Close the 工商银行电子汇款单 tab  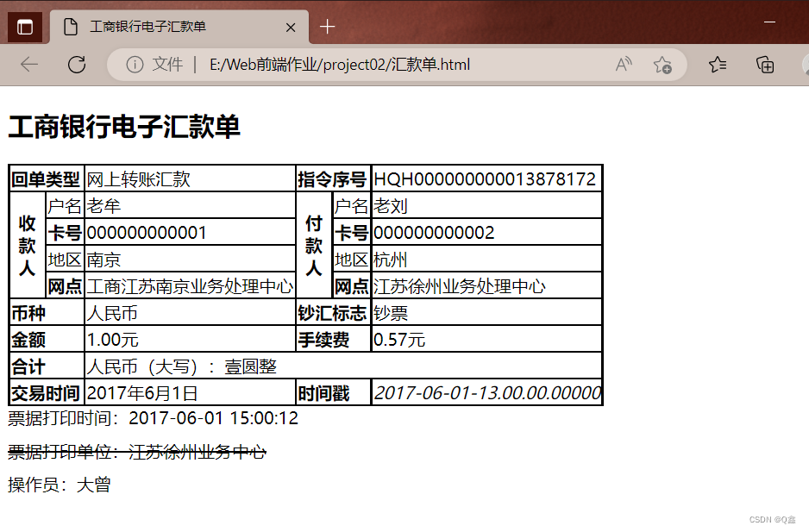click(x=291, y=28)
